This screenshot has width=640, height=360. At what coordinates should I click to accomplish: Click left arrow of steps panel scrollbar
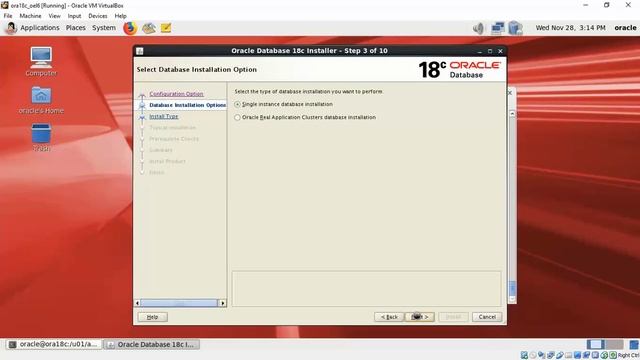point(137,303)
